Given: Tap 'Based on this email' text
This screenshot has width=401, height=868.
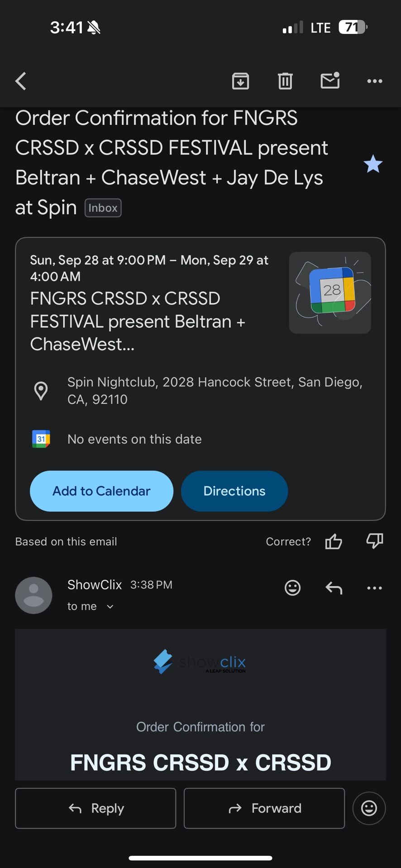Looking at the screenshot, I should tap(66, 542).
